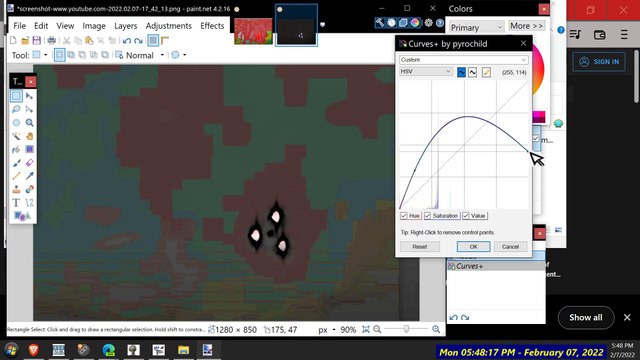Click SIGN IN in the browser
Viewport: 640px width, 360px height.
599,62
